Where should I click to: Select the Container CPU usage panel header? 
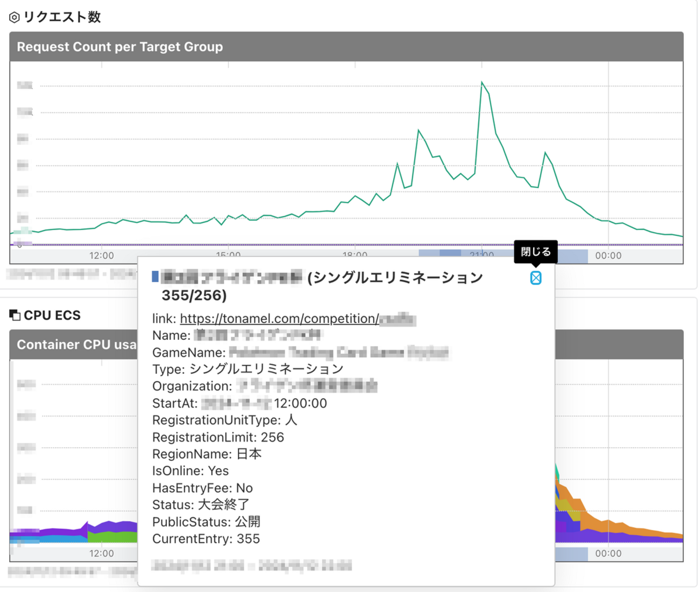pos(75,345)
